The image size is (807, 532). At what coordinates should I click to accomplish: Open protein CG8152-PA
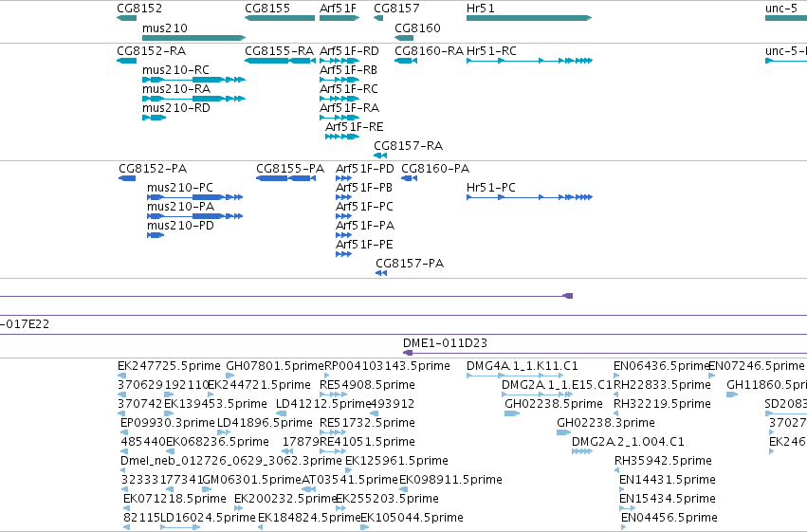click(153, 169)
